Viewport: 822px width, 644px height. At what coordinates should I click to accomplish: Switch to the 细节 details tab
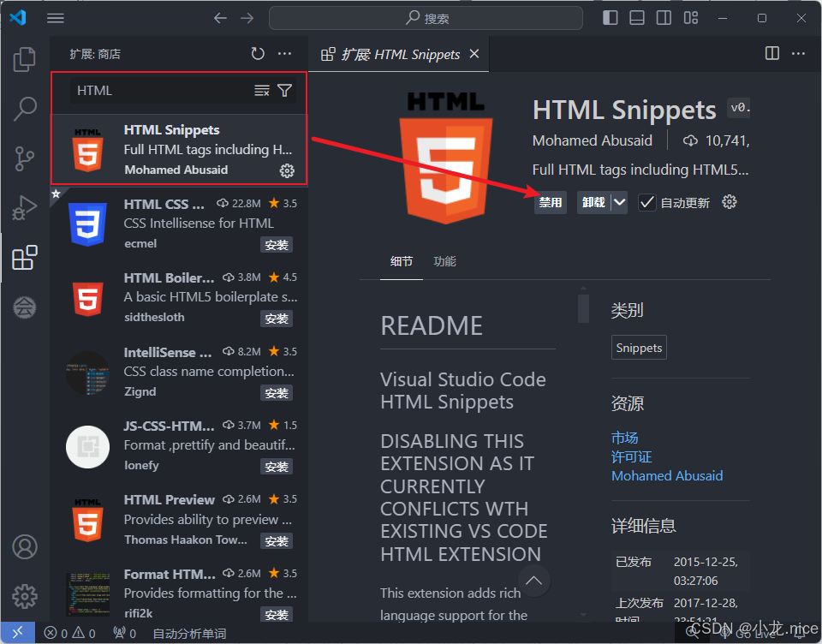[x=402, y=261]
